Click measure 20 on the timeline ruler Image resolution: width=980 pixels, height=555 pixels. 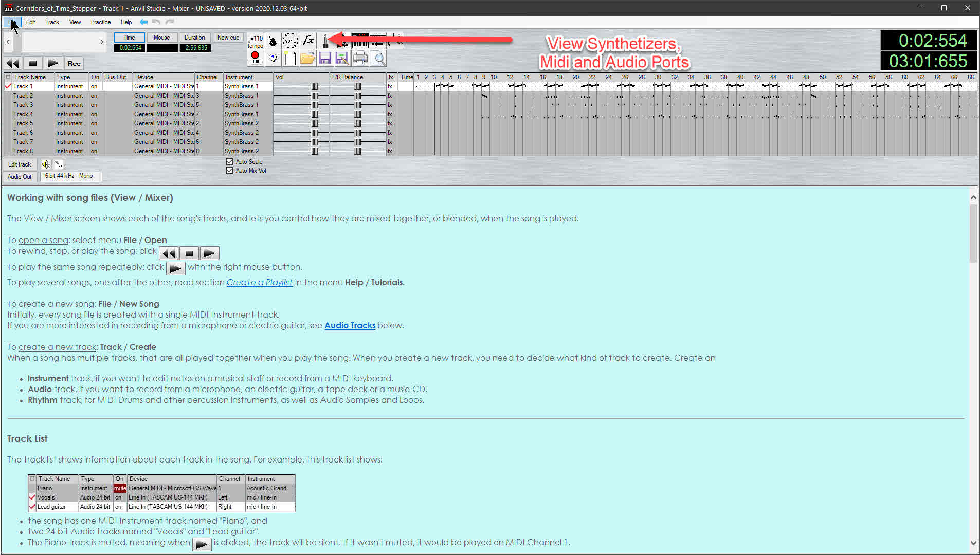[576, 77]
